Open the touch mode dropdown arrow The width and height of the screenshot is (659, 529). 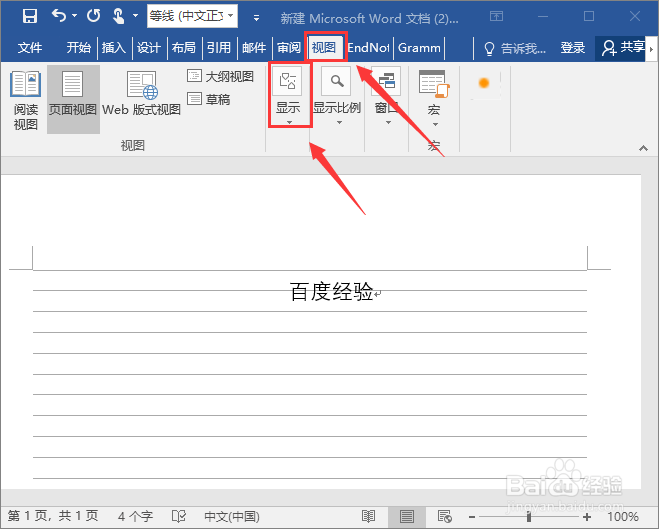pyautogui.click(x=135, y=16)
